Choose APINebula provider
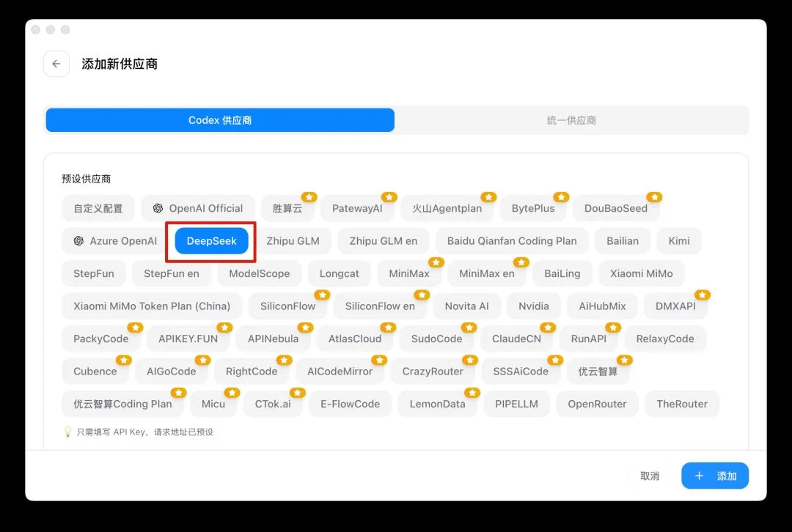This screenshot has height=532, width=792. (x=273, y=339)
